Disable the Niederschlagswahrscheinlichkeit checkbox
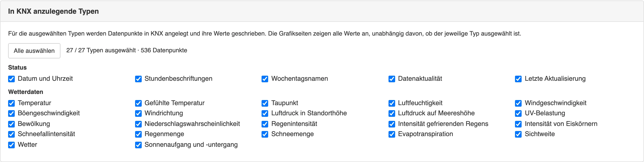 click(138, 124)
